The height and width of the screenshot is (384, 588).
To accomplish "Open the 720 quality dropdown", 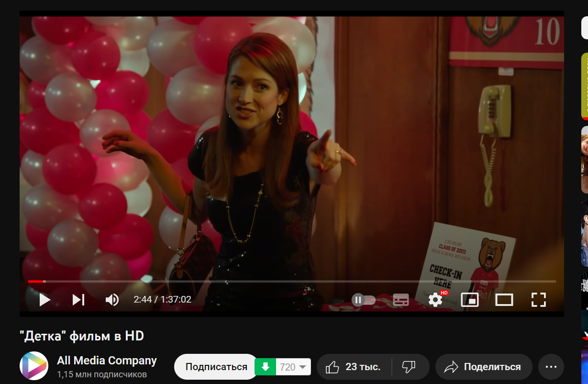I will coord(293,367).
